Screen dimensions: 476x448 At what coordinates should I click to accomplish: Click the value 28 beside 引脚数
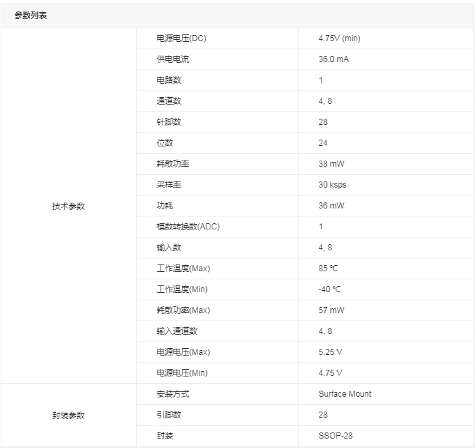pos(323,415)
